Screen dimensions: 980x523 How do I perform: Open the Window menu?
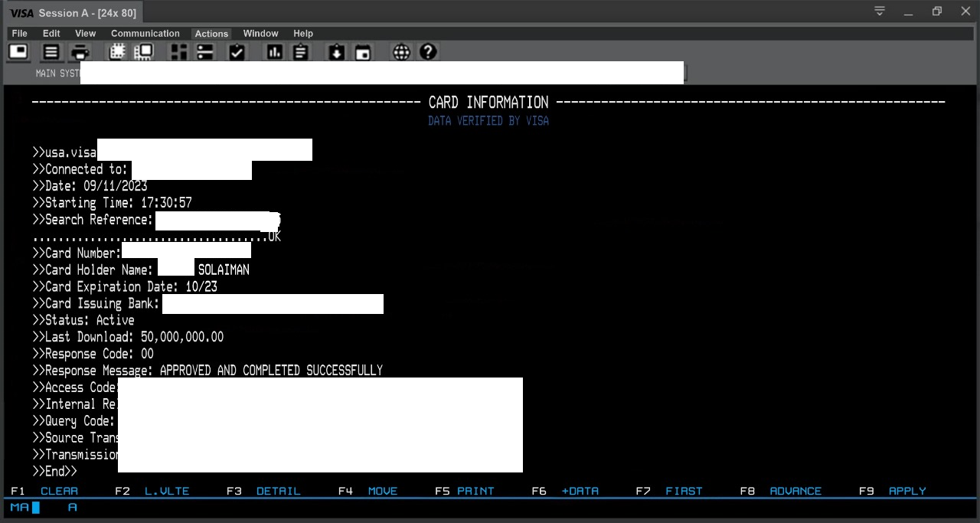pos(260,34)
